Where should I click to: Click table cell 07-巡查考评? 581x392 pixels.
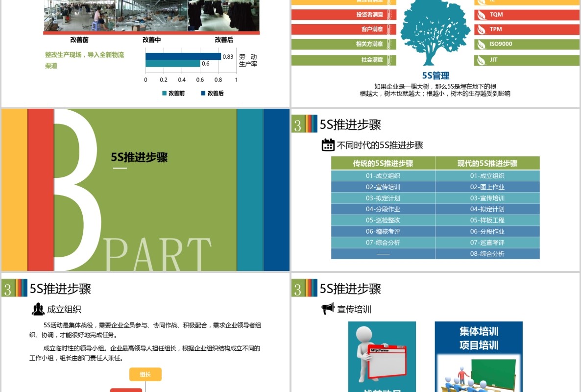[x=487, y=243]
